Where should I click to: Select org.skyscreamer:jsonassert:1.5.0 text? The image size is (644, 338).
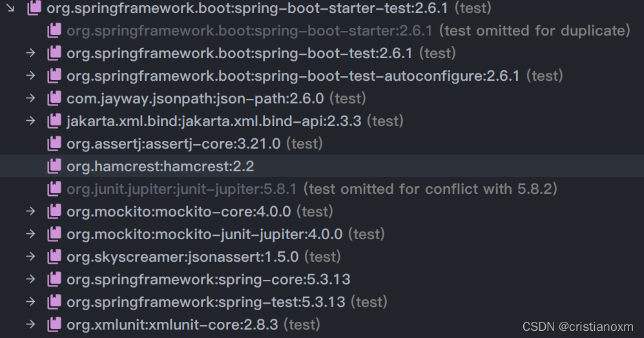click(x=183, y=257)
